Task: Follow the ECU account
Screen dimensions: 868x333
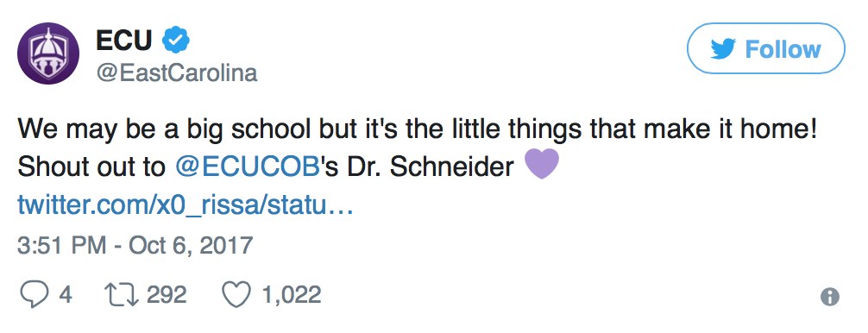Action: tap(766, 48)
